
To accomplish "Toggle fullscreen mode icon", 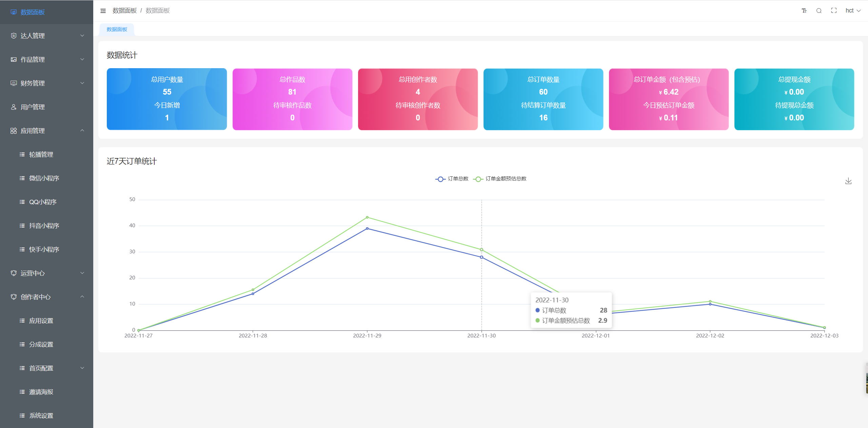I will point(834,11).
